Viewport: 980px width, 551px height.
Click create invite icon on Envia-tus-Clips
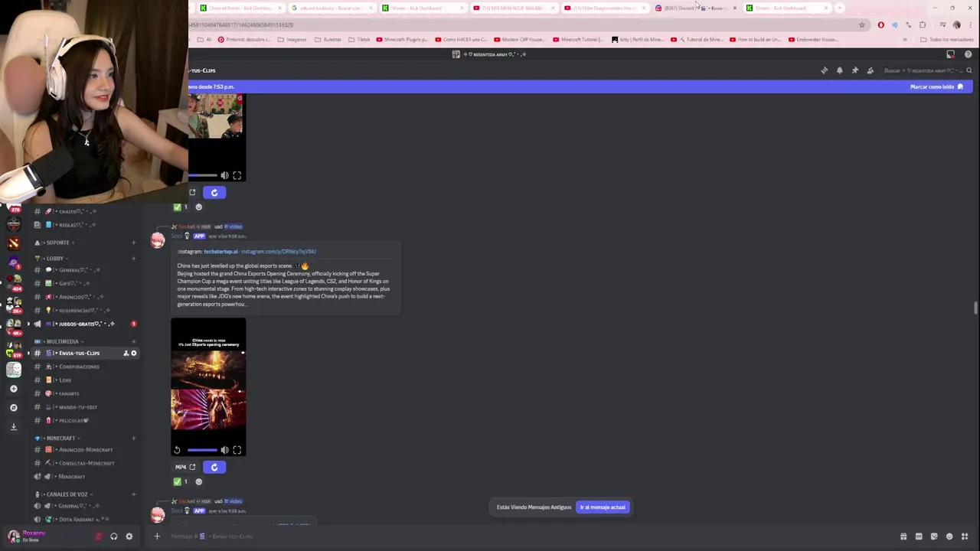click(126, 353)
